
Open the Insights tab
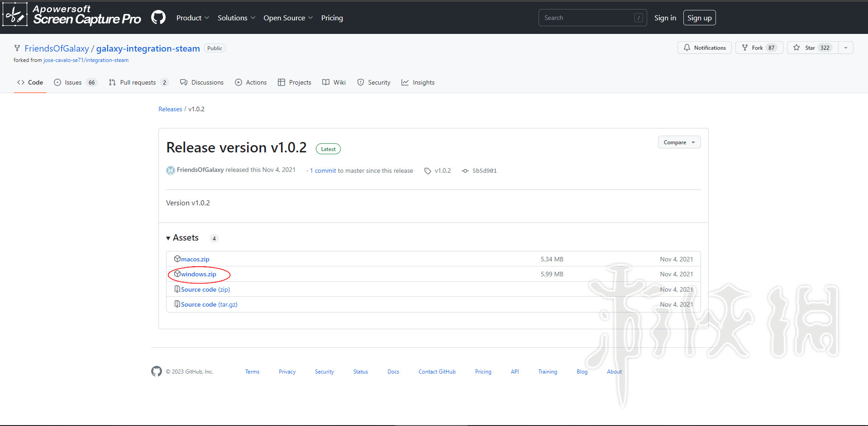[x=418, y=82]
